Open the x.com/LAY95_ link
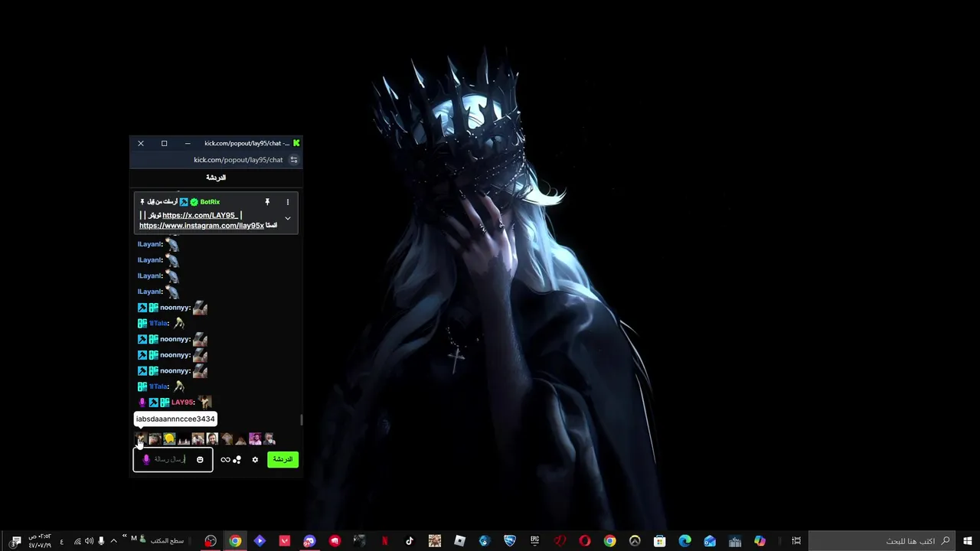Screen dimensions: 980x551 (x=200, y=215)
